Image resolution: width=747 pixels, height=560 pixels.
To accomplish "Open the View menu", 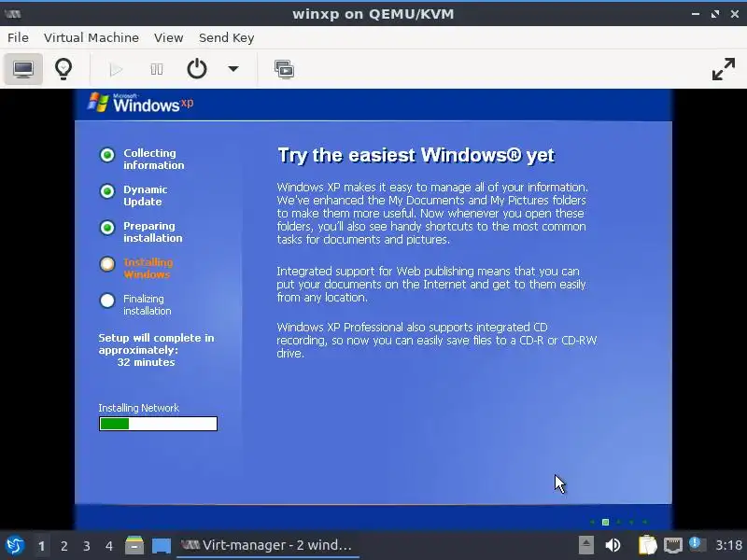I will tap(169, 37).
